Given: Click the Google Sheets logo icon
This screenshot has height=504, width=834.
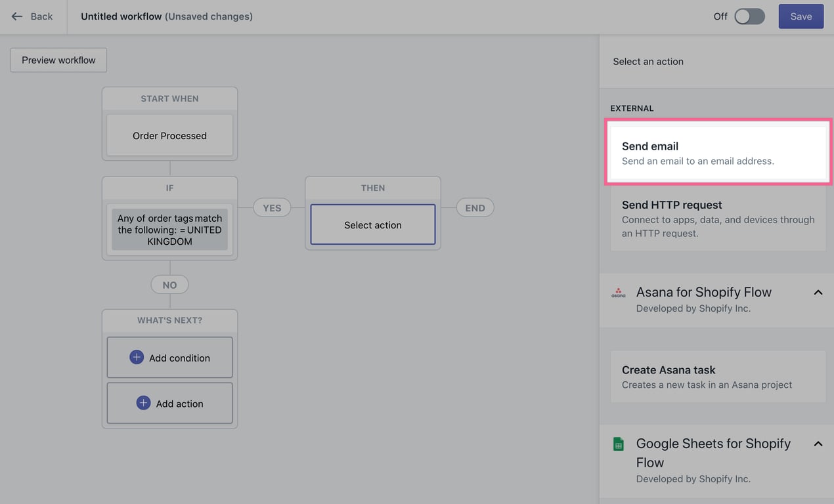Looking at the screenshot, I should [619, 444].
